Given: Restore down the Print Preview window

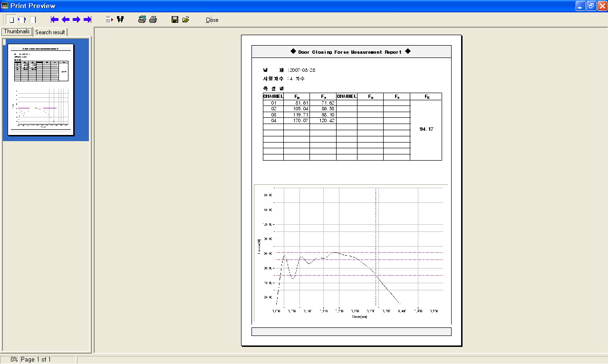Looking at the screenshot, I should coord(591,6).
